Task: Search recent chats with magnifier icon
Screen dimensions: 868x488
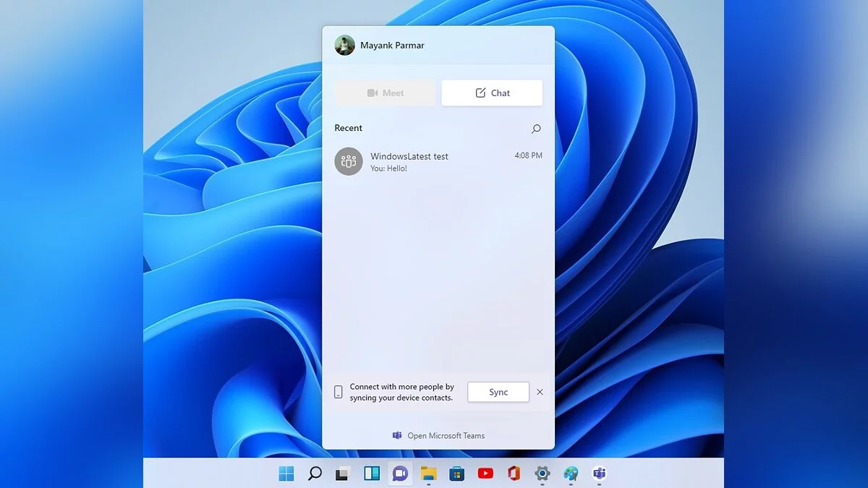Action: pyautogui.click(x=536, y=129)
